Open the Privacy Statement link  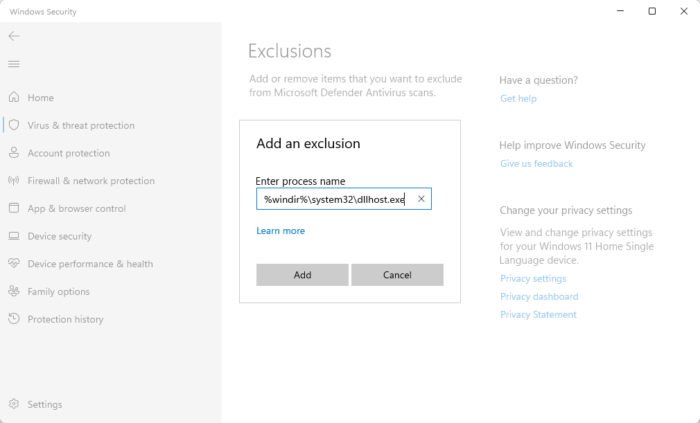(538, 315)
